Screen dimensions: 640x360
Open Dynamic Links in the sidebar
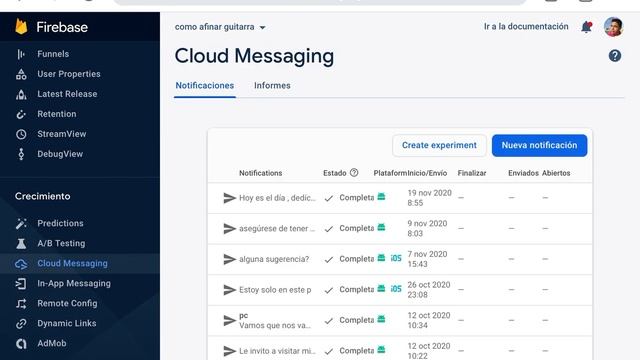[67, 323]
